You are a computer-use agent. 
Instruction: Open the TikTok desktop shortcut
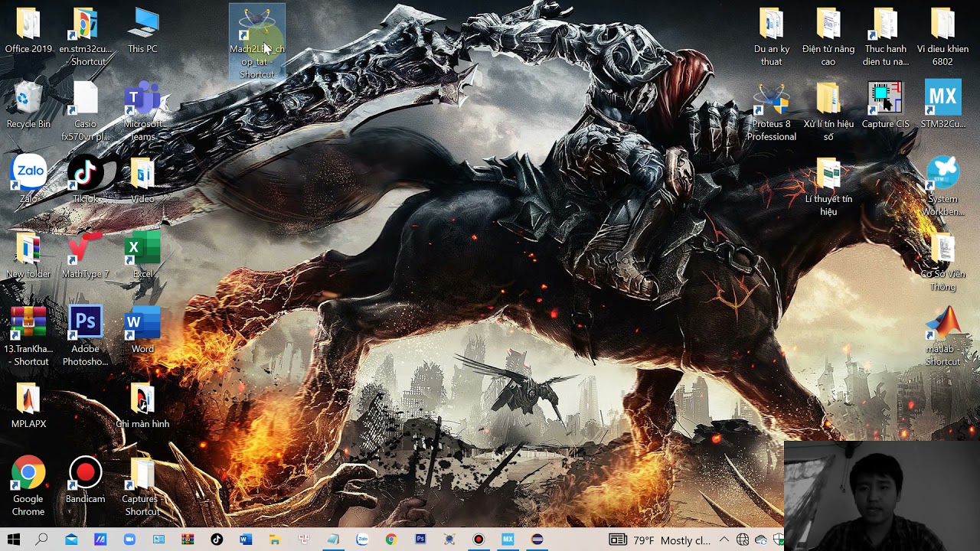tap(85, 181)
